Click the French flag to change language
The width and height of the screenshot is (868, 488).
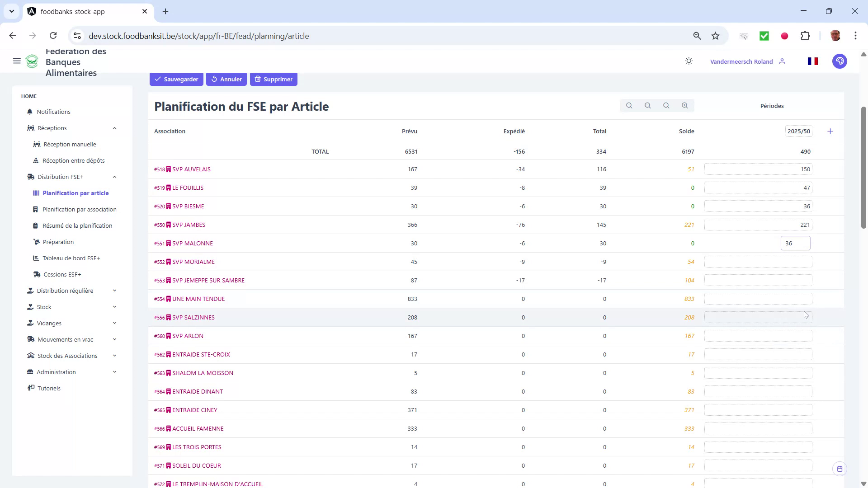[x=812, y=61]
